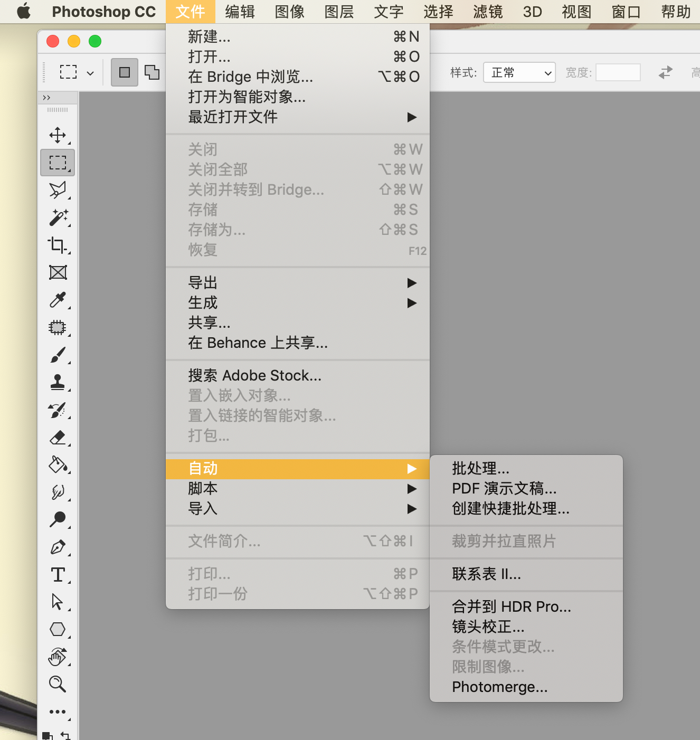Toggle Add to Selection mode button
Screen dimensions: 700x740
152,72
